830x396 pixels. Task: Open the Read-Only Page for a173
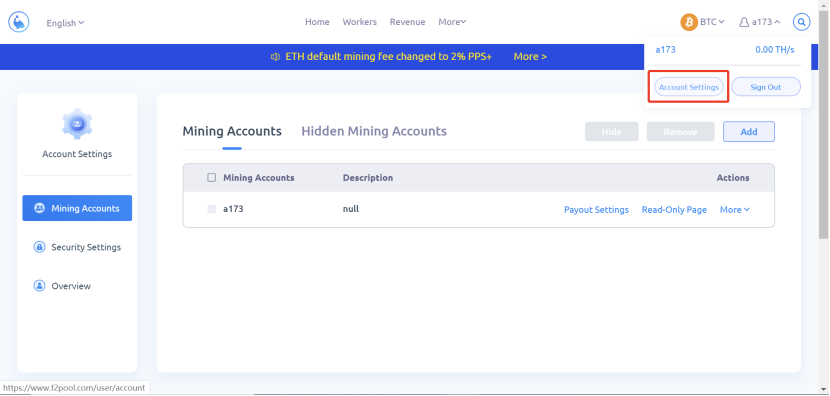674,210
